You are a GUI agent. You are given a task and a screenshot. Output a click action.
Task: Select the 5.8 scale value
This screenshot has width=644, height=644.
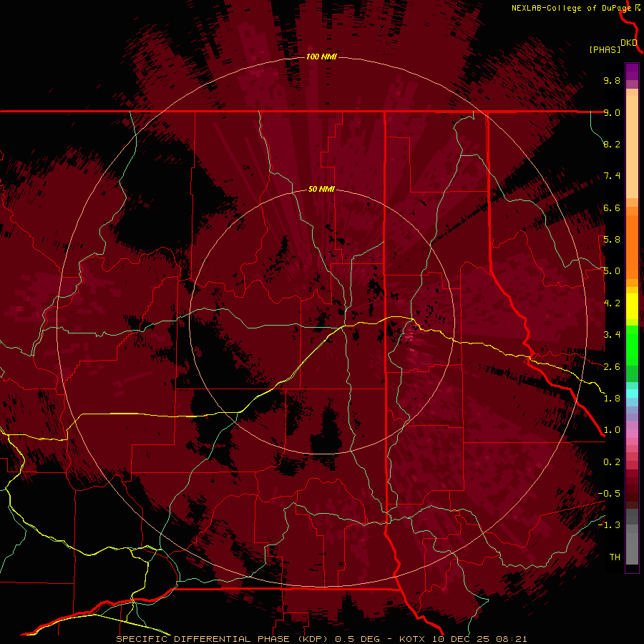pyautogui.click(x=612, y=240)
